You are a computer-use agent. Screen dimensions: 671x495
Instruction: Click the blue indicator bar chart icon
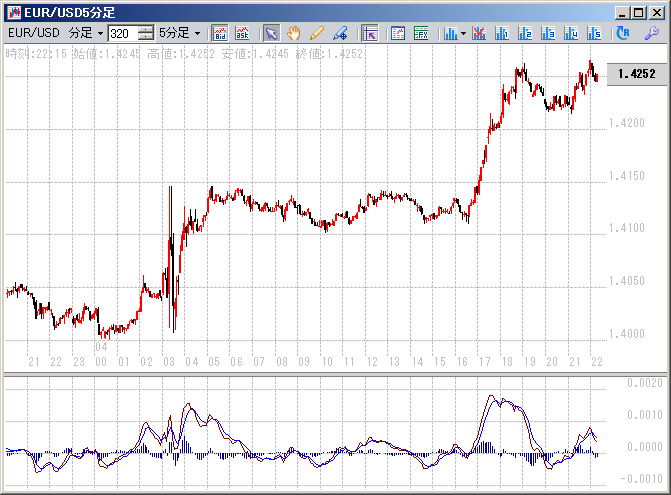coord(451,33)
